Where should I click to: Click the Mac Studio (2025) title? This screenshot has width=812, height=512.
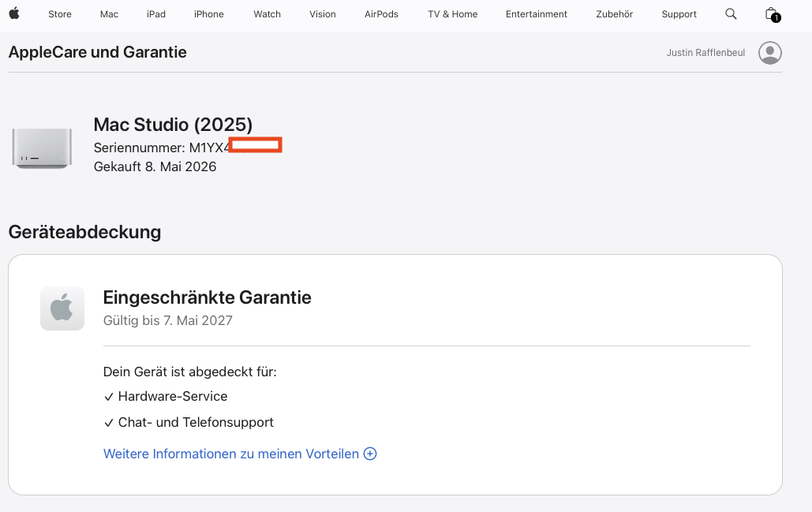[173, 125]
